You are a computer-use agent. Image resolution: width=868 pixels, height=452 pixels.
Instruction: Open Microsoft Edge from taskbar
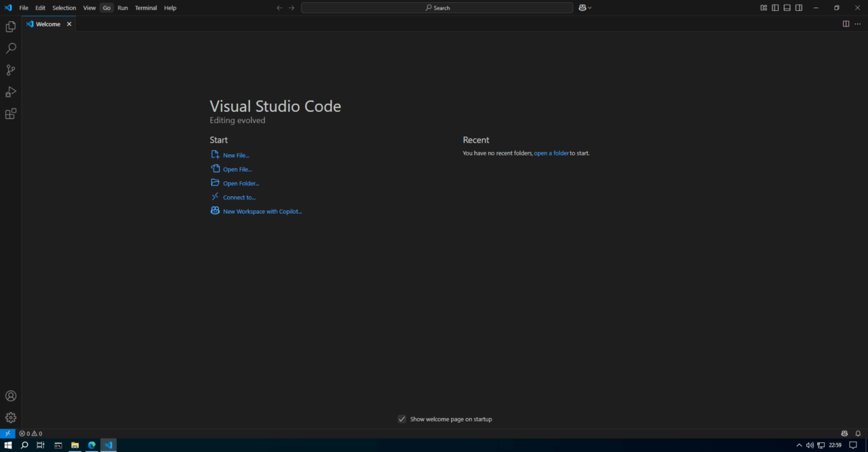(92, 445)
